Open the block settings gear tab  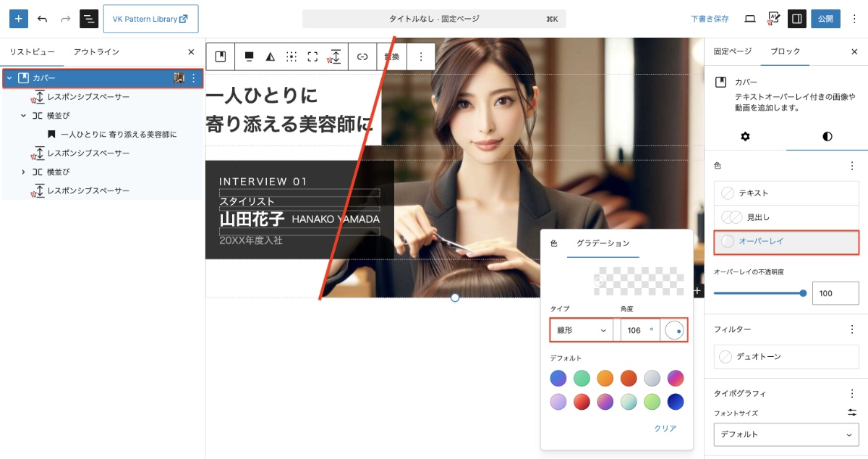pyautogui.click(x=745, y=136)
